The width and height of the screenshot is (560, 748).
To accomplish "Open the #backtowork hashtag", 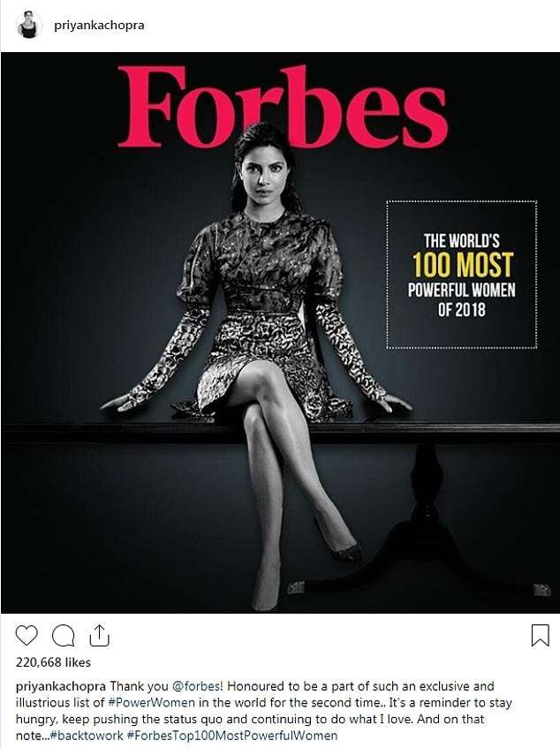I will [x=87, y=735].
